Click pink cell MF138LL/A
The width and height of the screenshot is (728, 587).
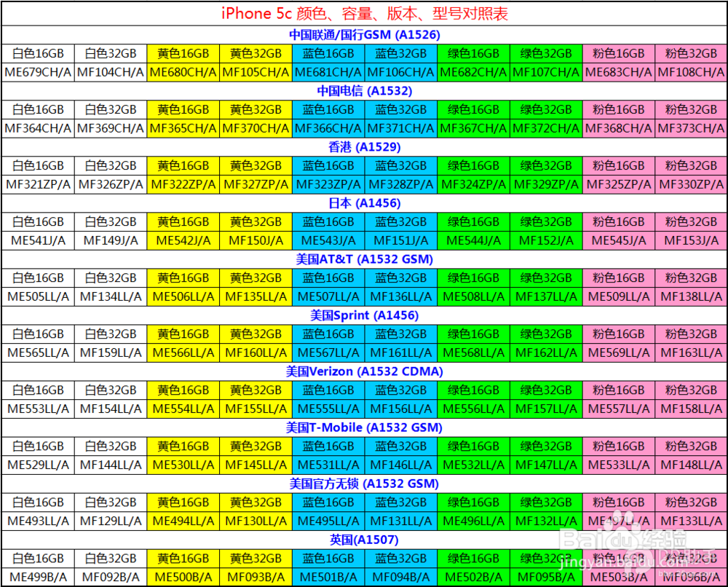(x=691, y=296)
